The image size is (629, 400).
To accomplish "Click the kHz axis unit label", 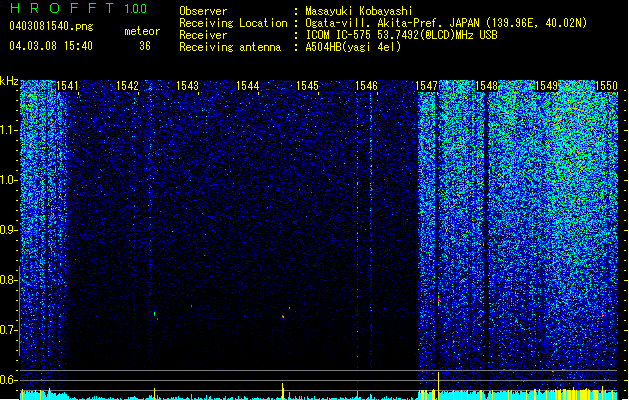I will click(9, 81).
